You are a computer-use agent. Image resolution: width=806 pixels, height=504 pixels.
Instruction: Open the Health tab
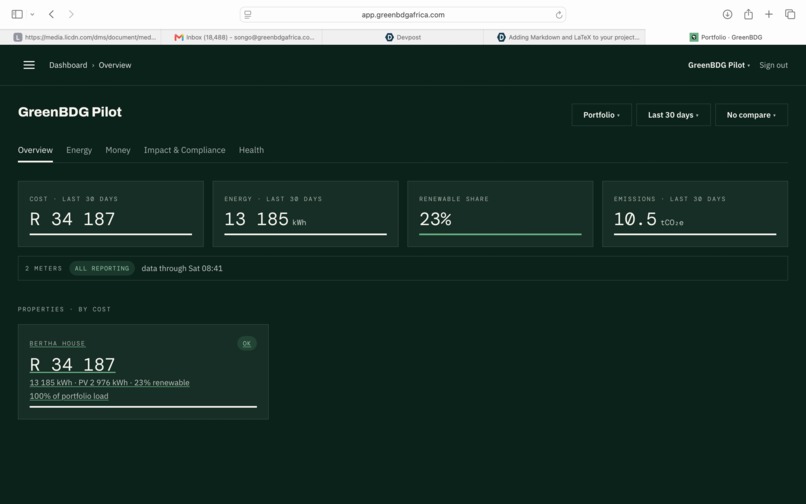coord(251,150)
